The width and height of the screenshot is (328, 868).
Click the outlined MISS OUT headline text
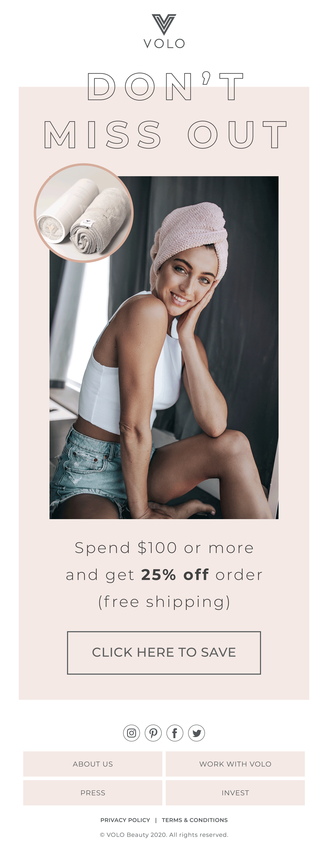tap(165, 134)
